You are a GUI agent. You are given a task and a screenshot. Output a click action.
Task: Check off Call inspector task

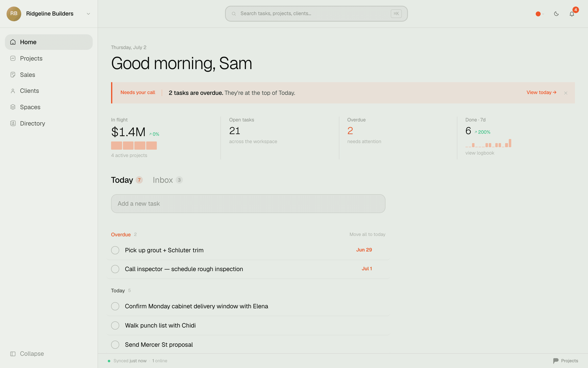coord(115,269)
